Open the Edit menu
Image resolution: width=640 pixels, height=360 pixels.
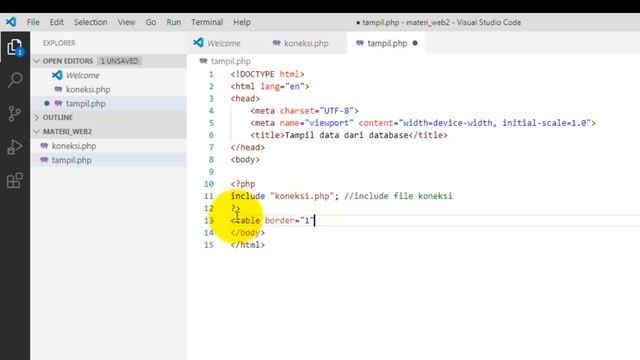pyautogui.click(x=56, y=22)
